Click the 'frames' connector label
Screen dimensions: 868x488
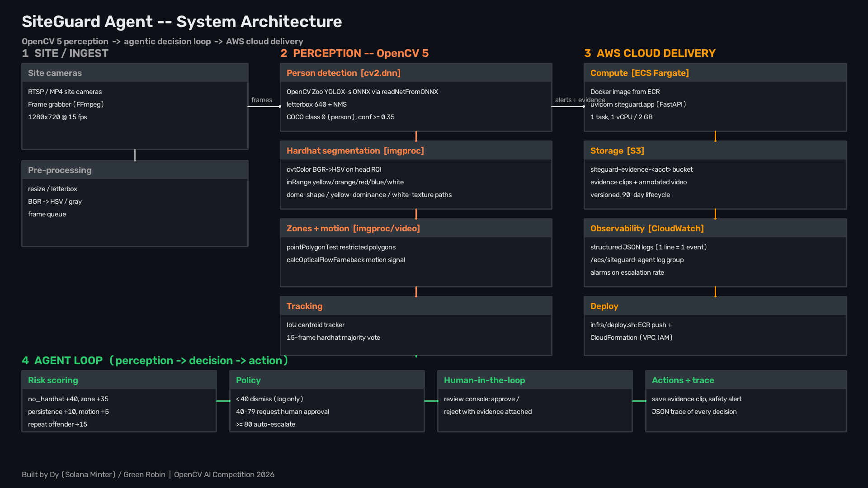pyautogui.click(x=262, y=100)
